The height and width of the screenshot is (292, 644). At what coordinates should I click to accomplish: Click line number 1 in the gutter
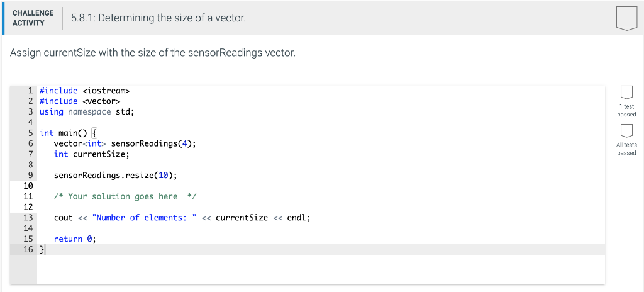tap(31, 91)
